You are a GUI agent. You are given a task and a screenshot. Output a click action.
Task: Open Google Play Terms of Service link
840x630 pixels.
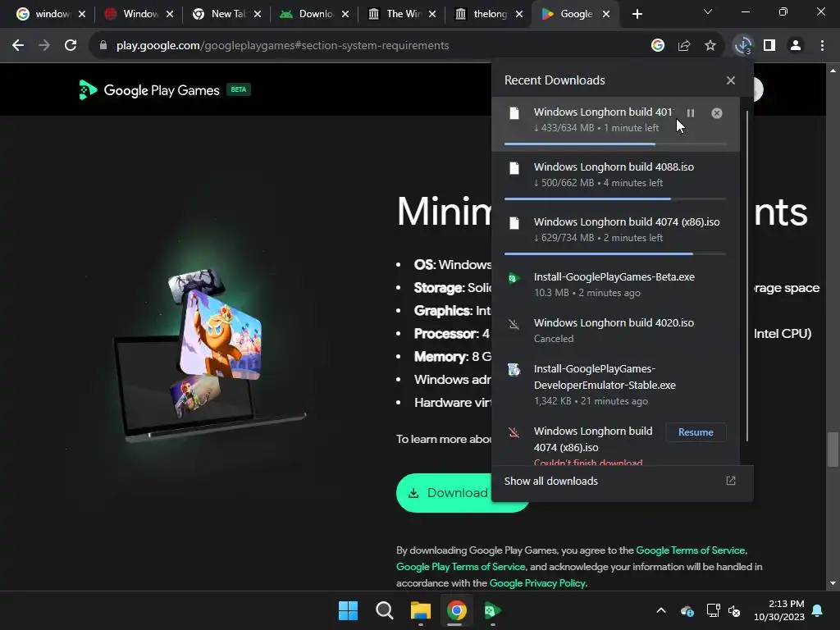coord(461,567)
